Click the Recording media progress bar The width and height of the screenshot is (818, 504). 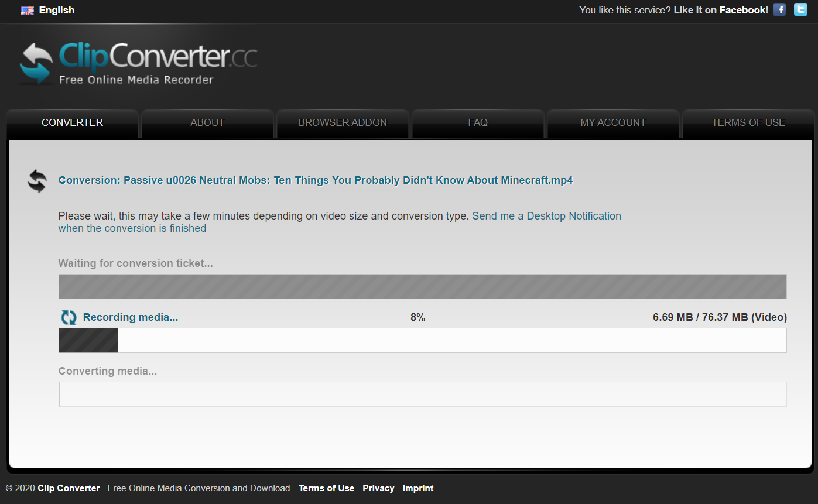point(422,341)
